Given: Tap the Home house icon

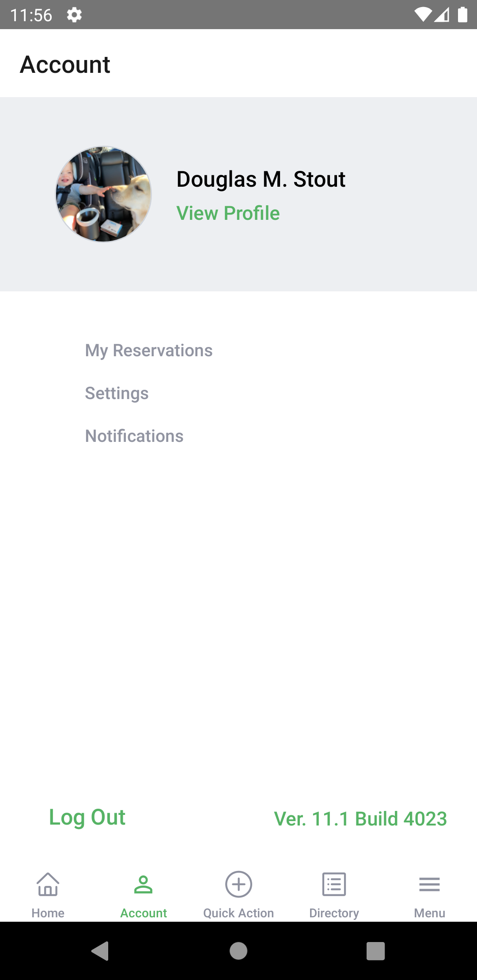Looking at the screenshot, I should click(48, 884).
